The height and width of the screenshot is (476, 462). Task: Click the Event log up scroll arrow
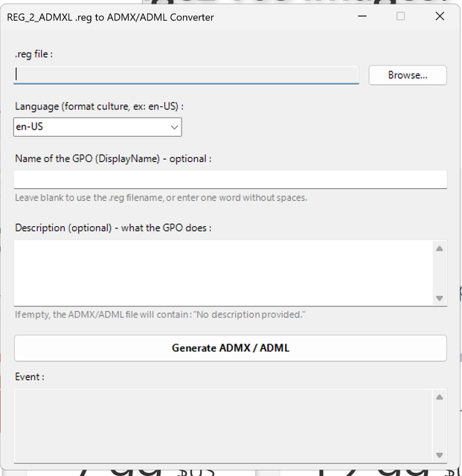click(x=439, y=397)
